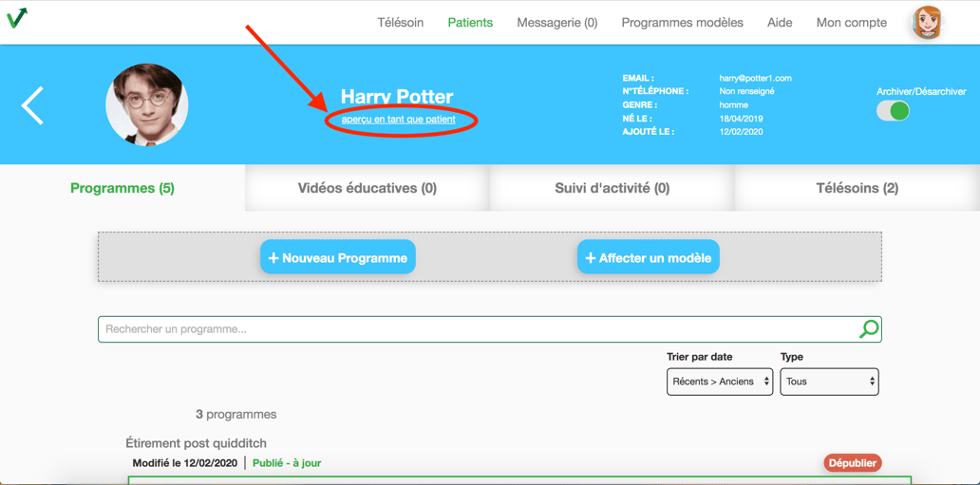The height and width of the screenshot is (485, 980).
Task: Switch to the Suivi d'activité (0) tab
Action: point(612,188)
